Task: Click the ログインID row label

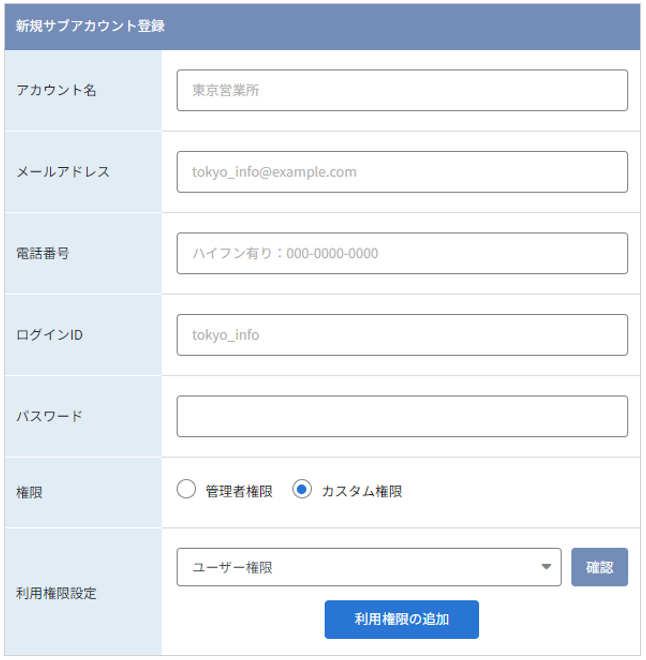Action: (x=50, y=335)
